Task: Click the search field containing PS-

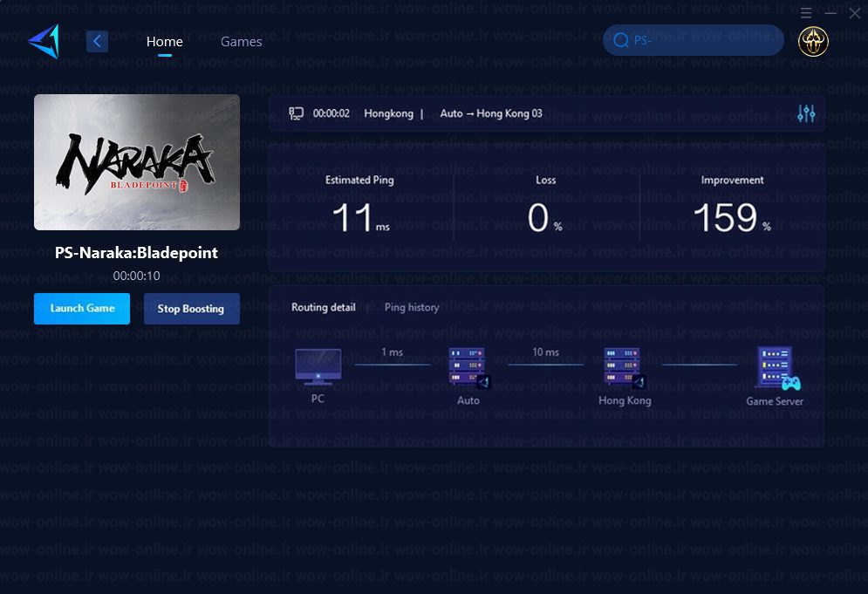Action: (694, 40)
